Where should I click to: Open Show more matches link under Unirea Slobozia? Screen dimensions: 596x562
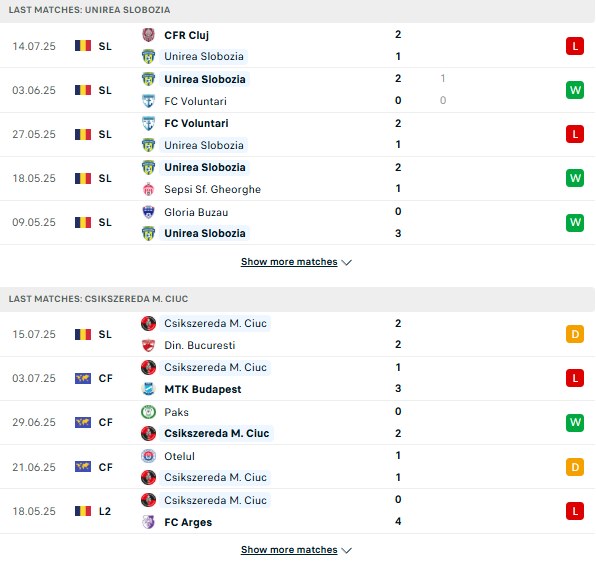pos(289,262)
